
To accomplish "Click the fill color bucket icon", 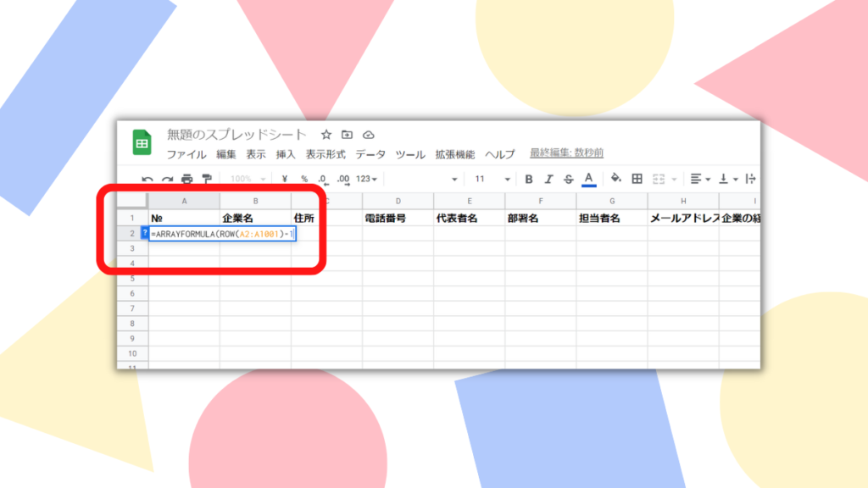I will pyautogui.click(x=616, y=179).
